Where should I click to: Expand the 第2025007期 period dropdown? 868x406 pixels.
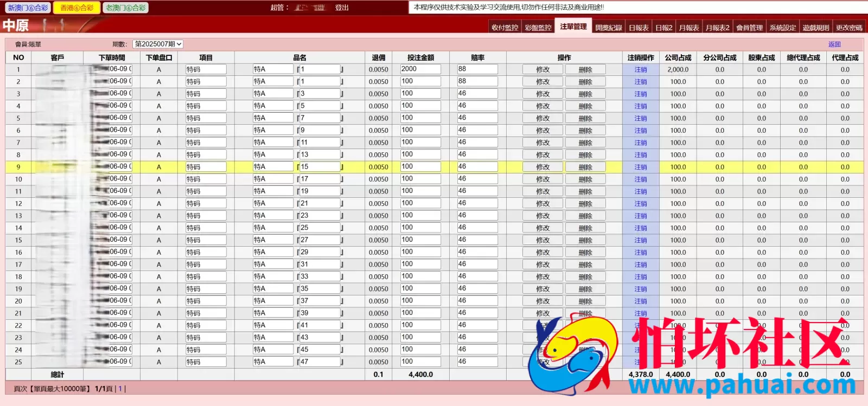tap(158, 44)
